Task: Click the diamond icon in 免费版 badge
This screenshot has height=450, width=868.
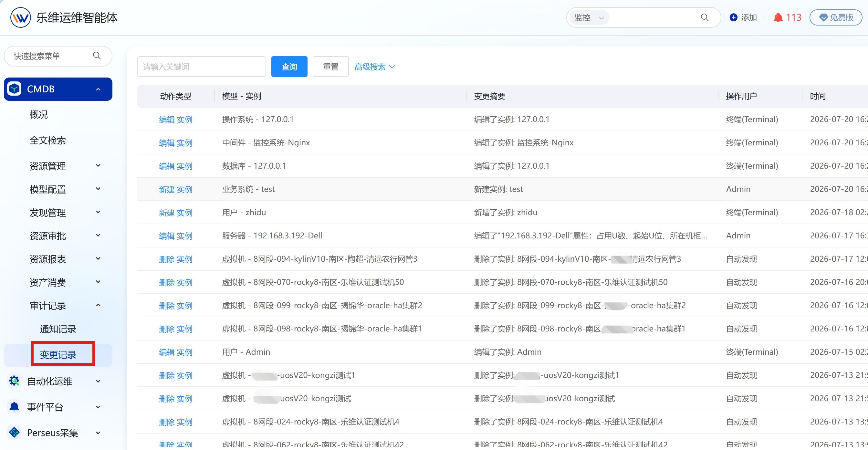Action: tap(823, 17)
